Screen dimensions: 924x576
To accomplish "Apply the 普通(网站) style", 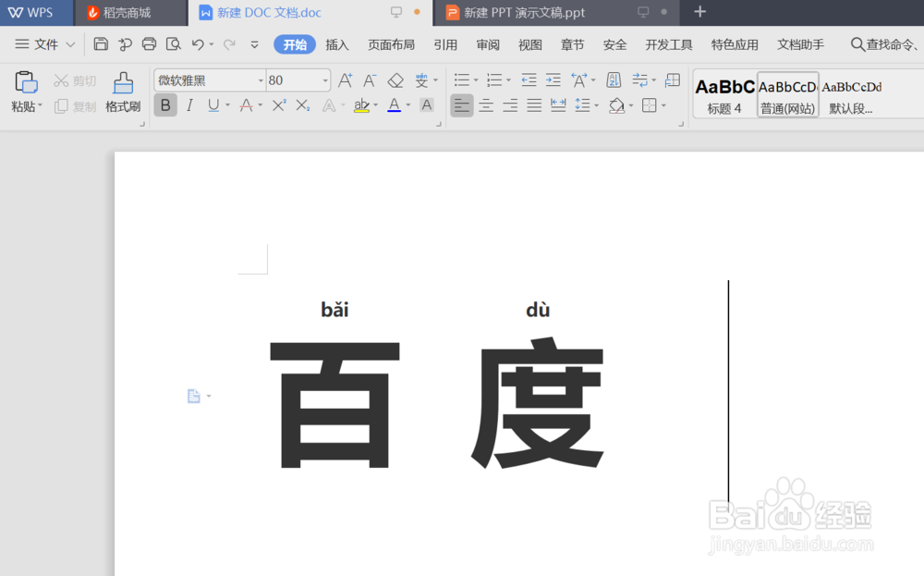I will (788, 95).
